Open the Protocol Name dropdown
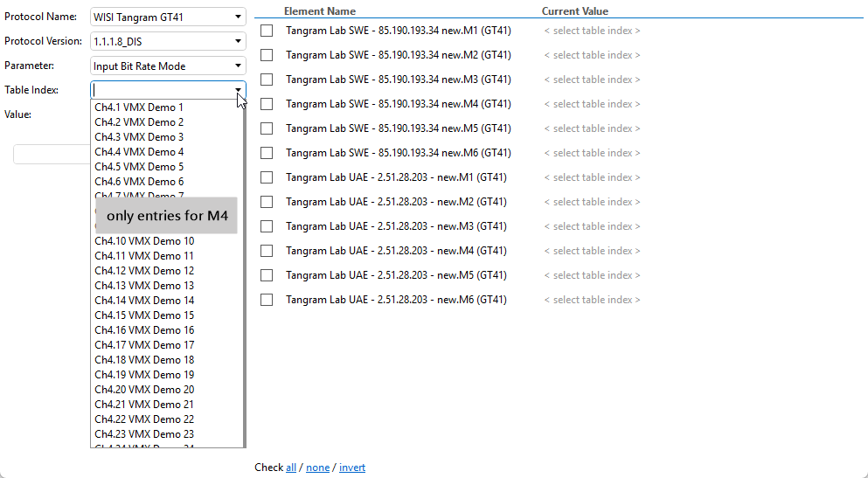This screenshot has height=478, width=868. (169, 17)
